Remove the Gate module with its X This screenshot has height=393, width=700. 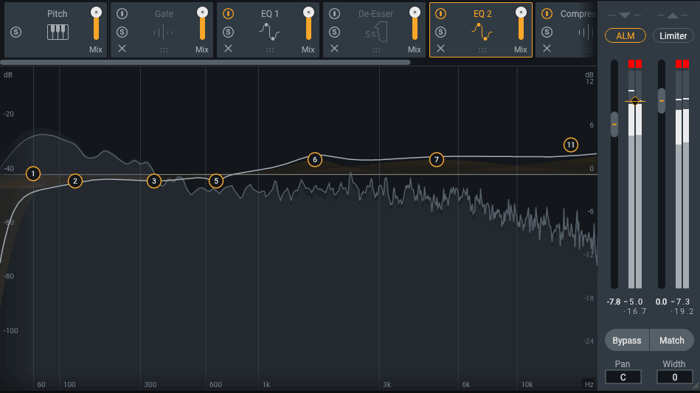(122, 48)
